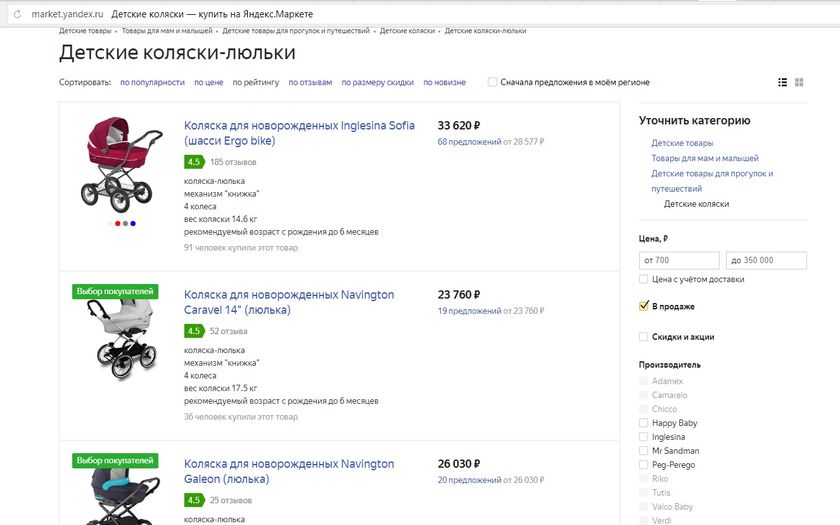Click text '91 человек купили этот товар'

(241, 248)
